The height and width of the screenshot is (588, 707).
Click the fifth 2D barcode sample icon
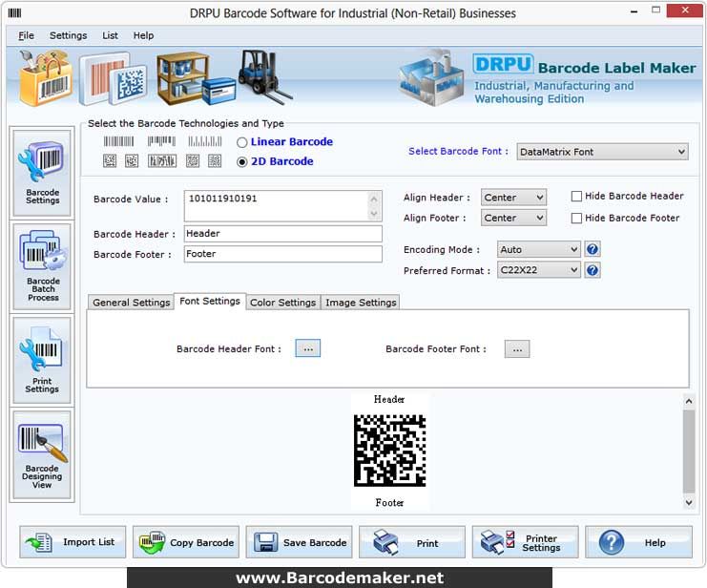click(215, 160)
